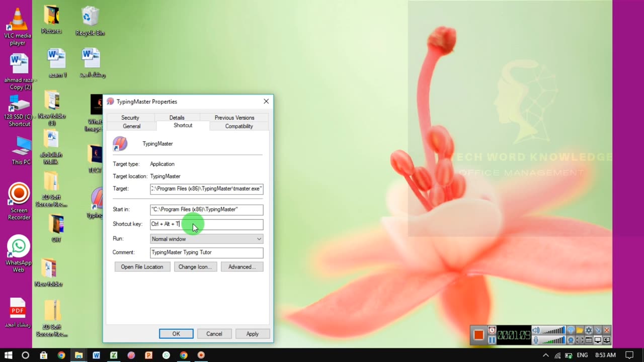
Task: Switch to Excel in the taskbar
Action: [114, 355]
